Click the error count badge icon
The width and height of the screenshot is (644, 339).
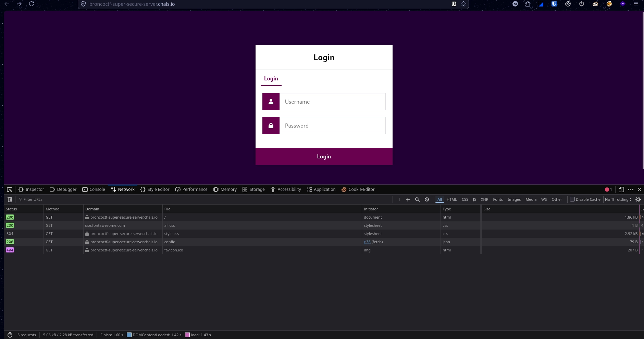[x=608, y=190]
